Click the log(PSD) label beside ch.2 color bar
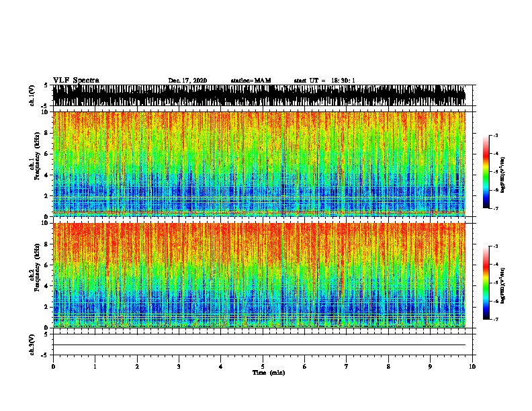 click(x=503, y=286)
